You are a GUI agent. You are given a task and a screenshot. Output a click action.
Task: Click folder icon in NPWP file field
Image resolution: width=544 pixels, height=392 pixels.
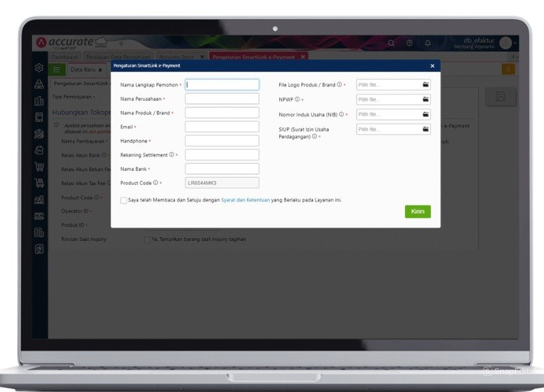426,99
